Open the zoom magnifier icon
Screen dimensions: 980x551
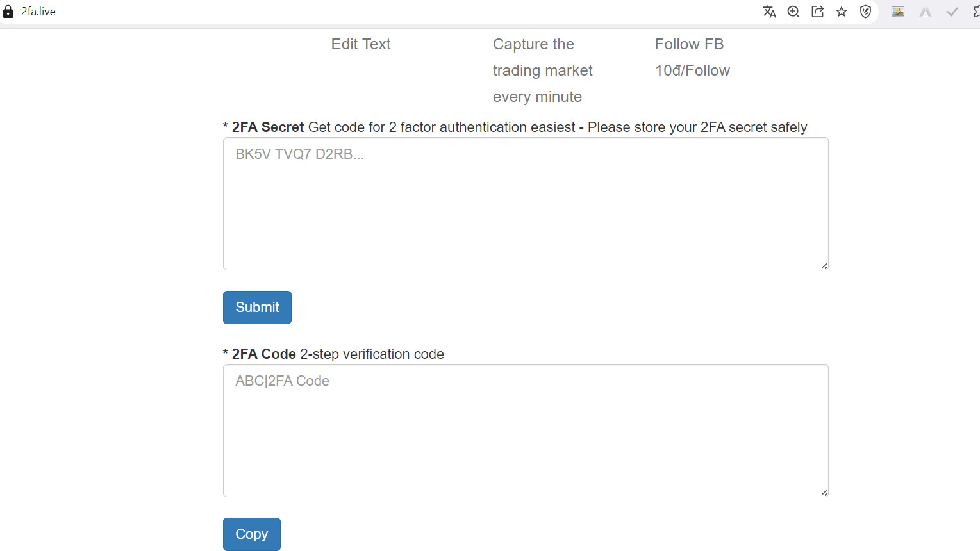(x=793, y=12)
